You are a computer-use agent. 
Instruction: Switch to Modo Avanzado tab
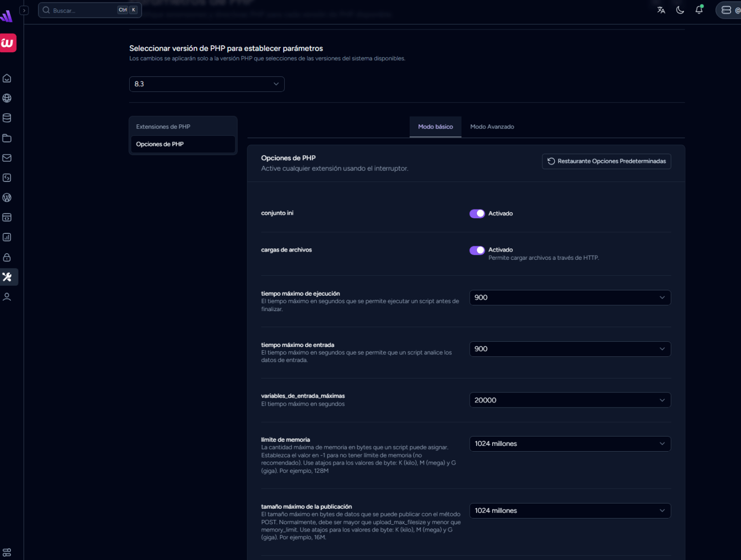(x=492, y=127)
